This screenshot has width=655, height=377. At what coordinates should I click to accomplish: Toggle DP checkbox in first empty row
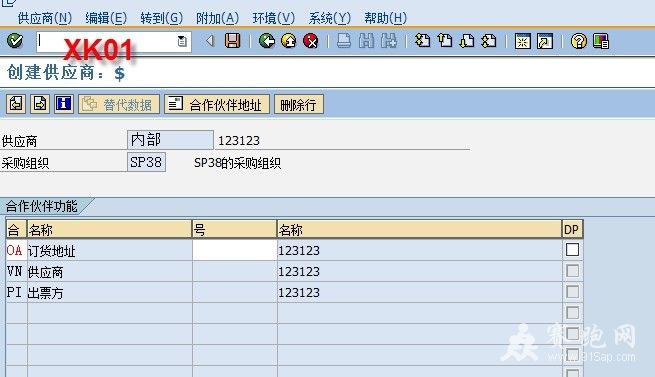[x=572, y=312]
